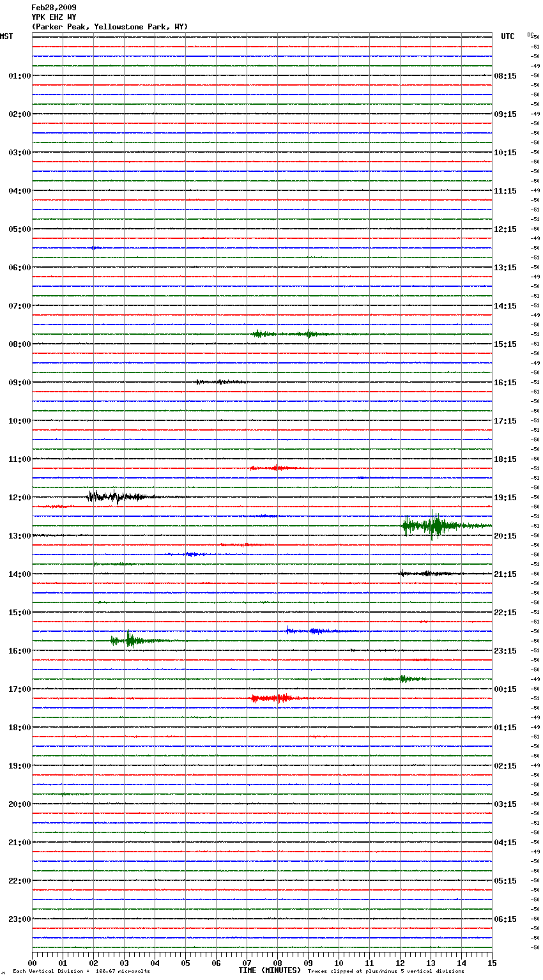Select the 02:00 MST row label

pyautogui.click(x=20, y=114)
